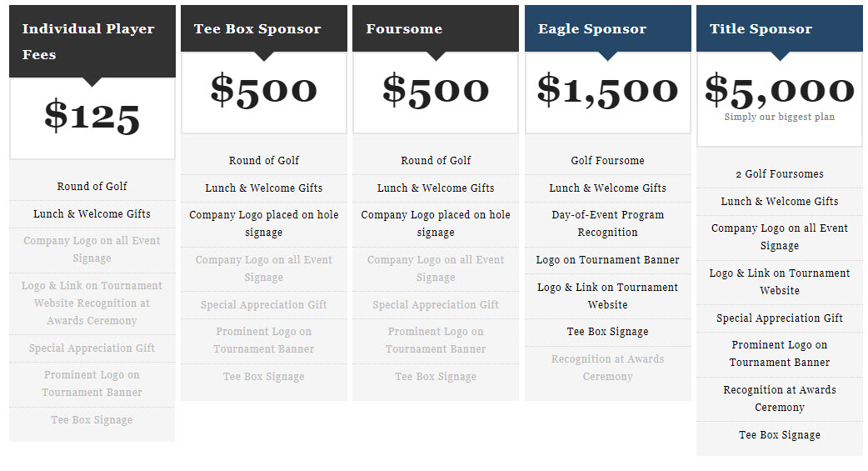Click greyed "Recognition at Awards Ceremony" in Eagle Sponsor

coord(607,368)
